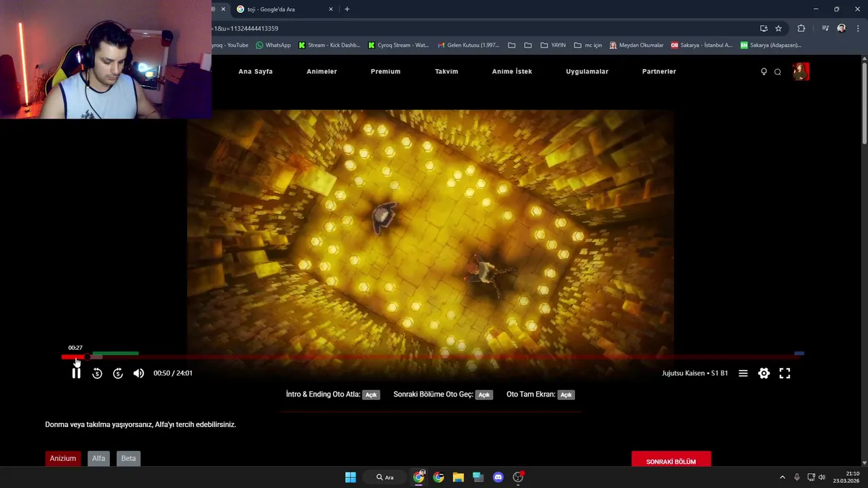Open the Windows Start menu
The height and width of the screenshot is (488, 868).
(351, 477)
